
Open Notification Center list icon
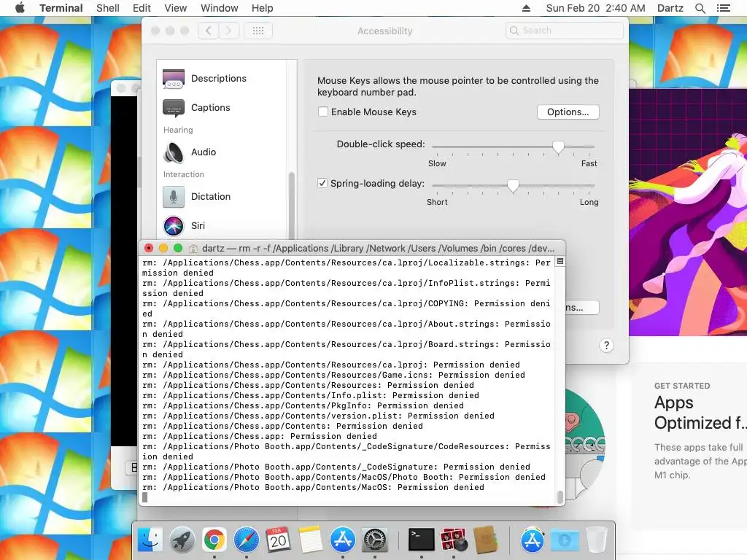[723, 8]
